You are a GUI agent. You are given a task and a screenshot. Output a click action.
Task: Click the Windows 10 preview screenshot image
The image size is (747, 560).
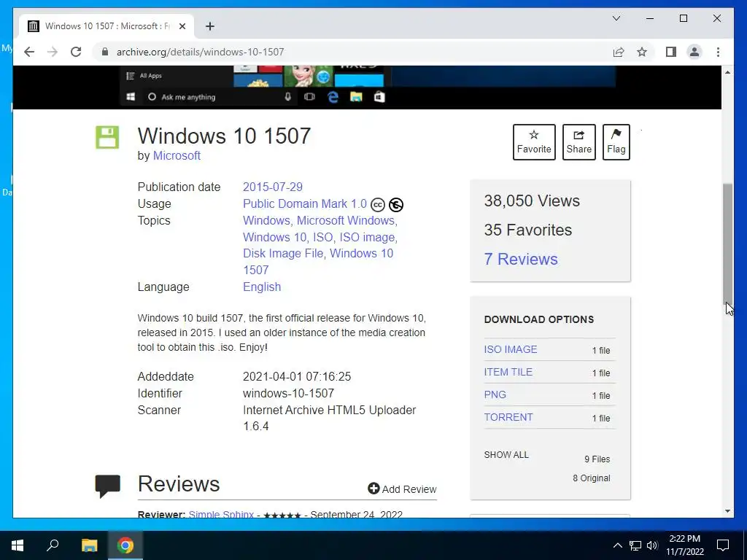367,87
